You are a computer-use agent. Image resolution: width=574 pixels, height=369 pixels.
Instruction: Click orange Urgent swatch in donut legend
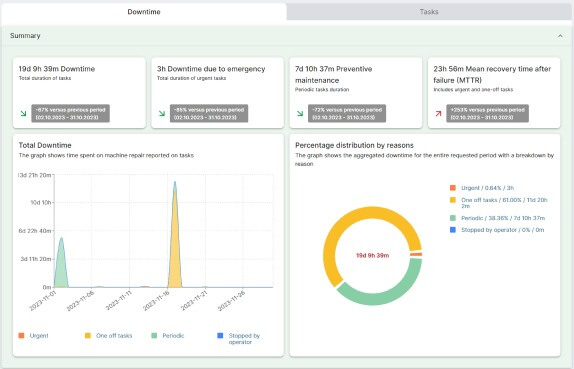click(x=453, y=188)
